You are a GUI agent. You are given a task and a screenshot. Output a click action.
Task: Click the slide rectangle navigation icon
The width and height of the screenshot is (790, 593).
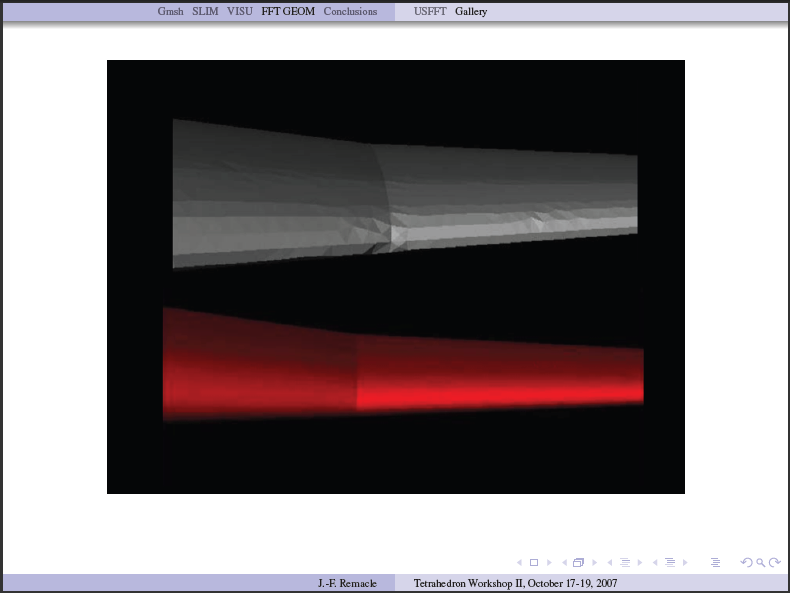[534, 563]
